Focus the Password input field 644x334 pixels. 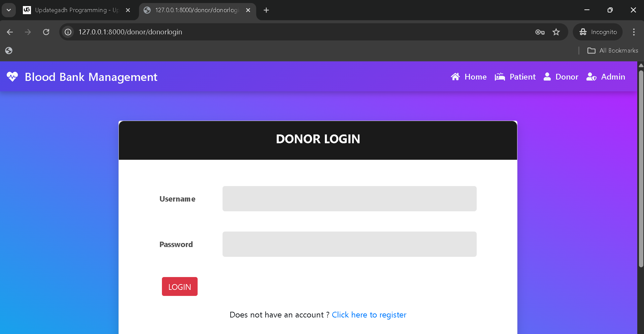349,244
